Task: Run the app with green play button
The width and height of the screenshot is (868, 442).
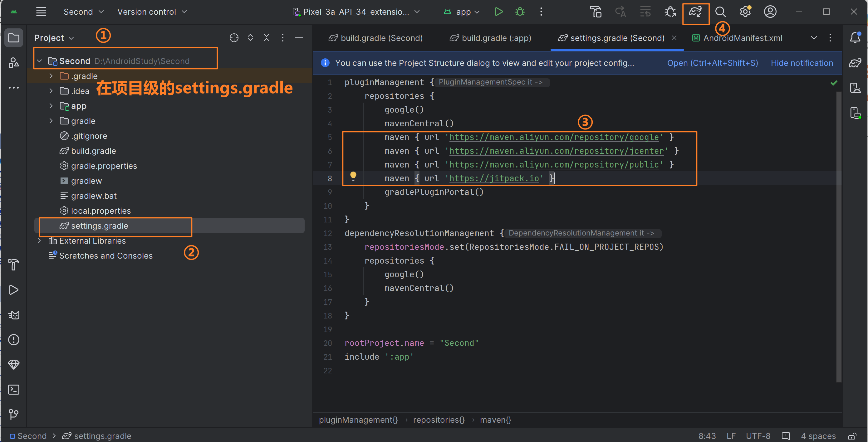Action: (x=498, y=12)
